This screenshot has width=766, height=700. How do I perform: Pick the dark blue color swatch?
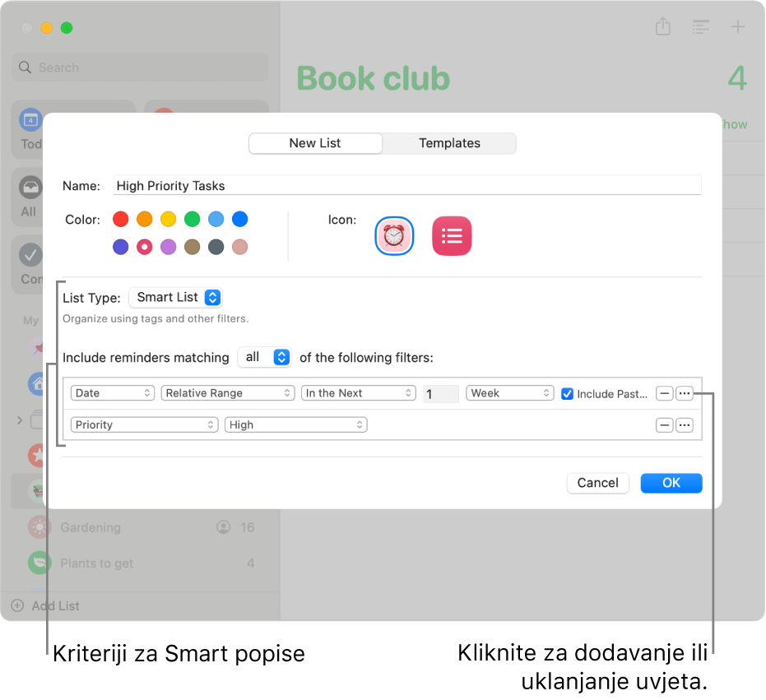tap(240, 219)
